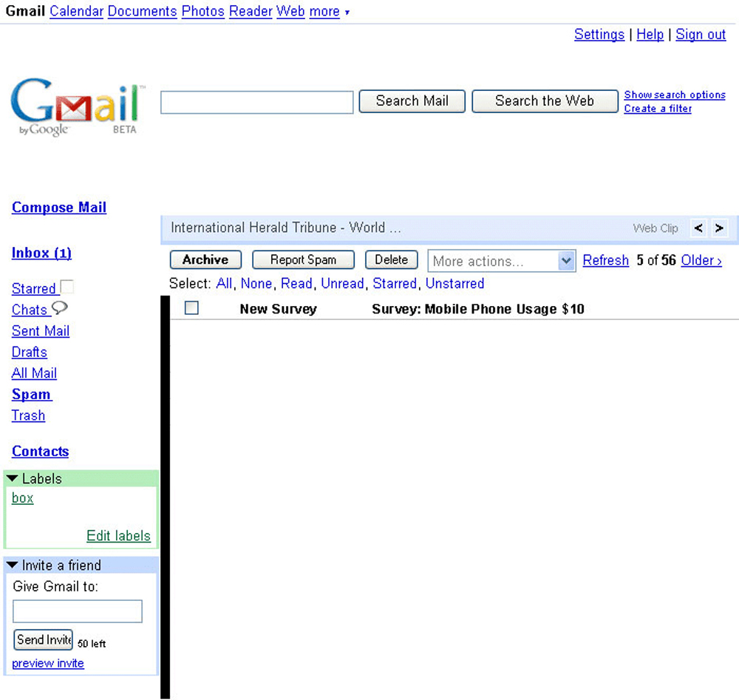Collapse the Invite a friend section

pyautogui.click(x=13, y=565)
